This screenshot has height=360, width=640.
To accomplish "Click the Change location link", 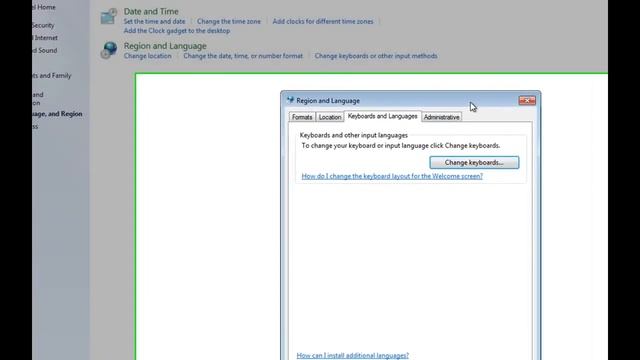I will [148, 56].
